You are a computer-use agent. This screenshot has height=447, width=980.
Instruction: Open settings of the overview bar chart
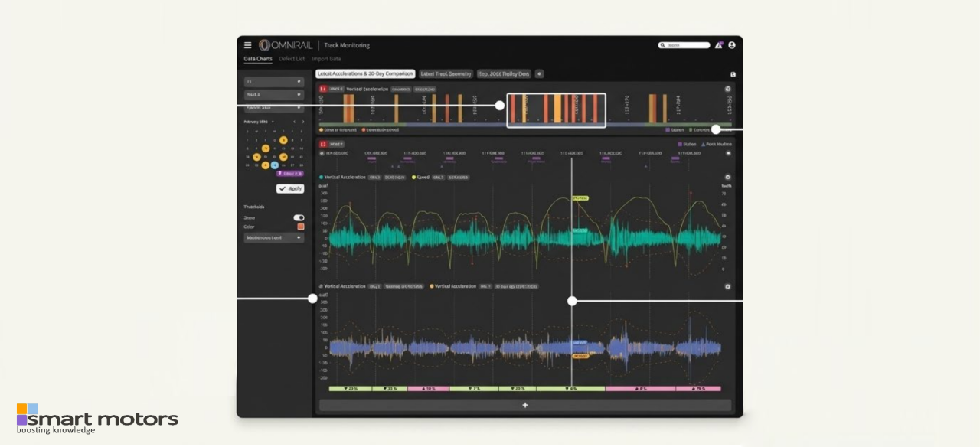click(727, 90)
